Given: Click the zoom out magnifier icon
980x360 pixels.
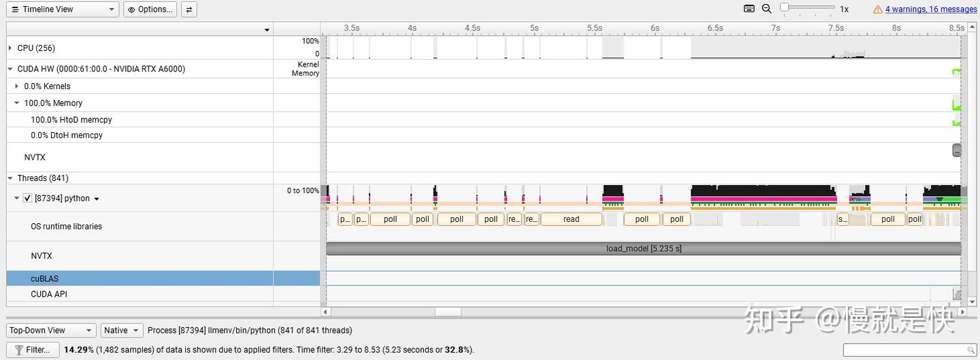Looking at the screenshot, I should point(766,9).
